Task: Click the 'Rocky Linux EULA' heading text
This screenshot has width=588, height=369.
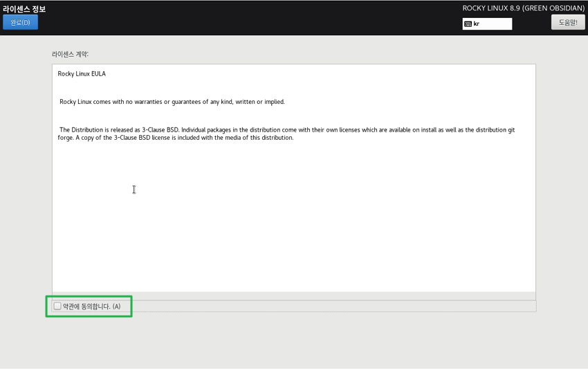Action: [x=82, y=73]
